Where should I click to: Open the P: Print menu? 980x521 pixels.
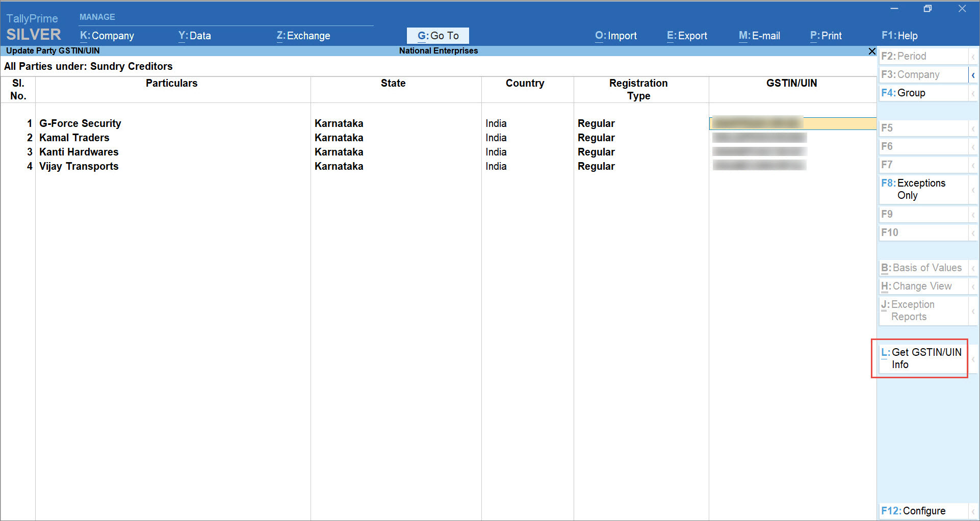click(x=826, y=36)
